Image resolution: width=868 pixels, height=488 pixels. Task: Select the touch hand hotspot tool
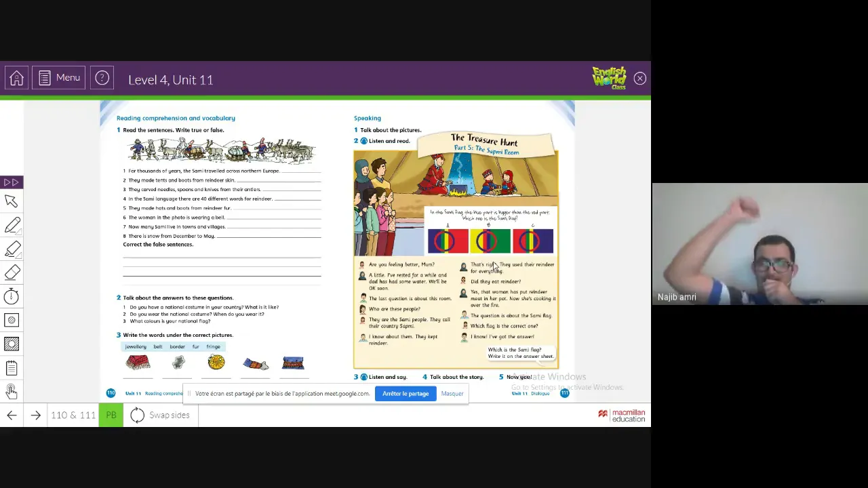coord(12,391)
